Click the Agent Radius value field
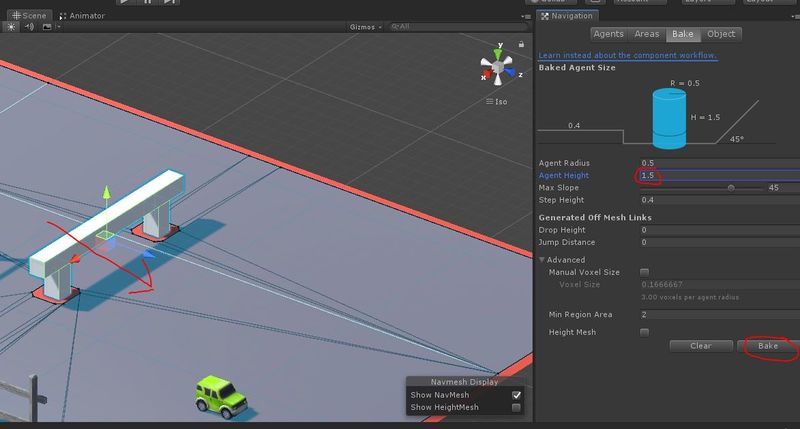This screenshot has height=429, width=800. (720, 163)
